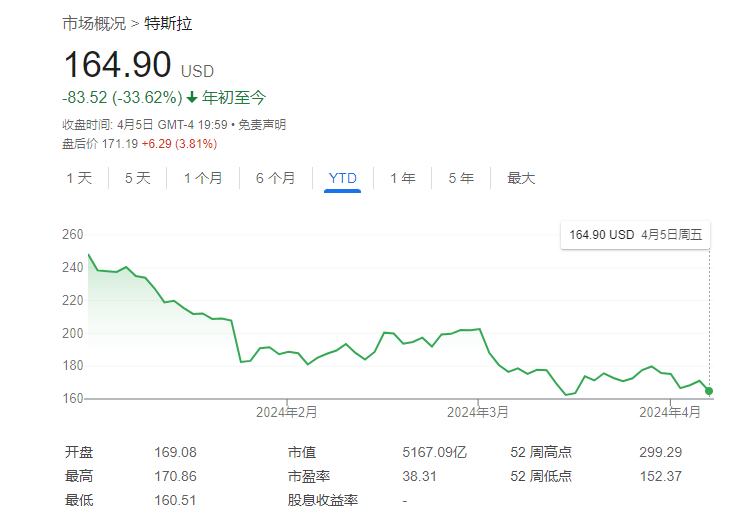Click the 股息收益率 label
The image size is (742, 517).
click(x=323, y=500)
